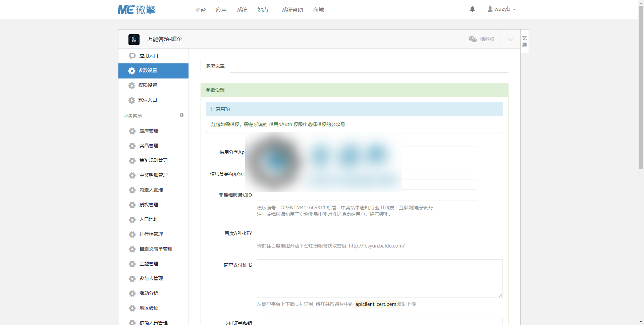Click the 商户支付证书 textarea
The image size is (644, 325).
(380, 278)
